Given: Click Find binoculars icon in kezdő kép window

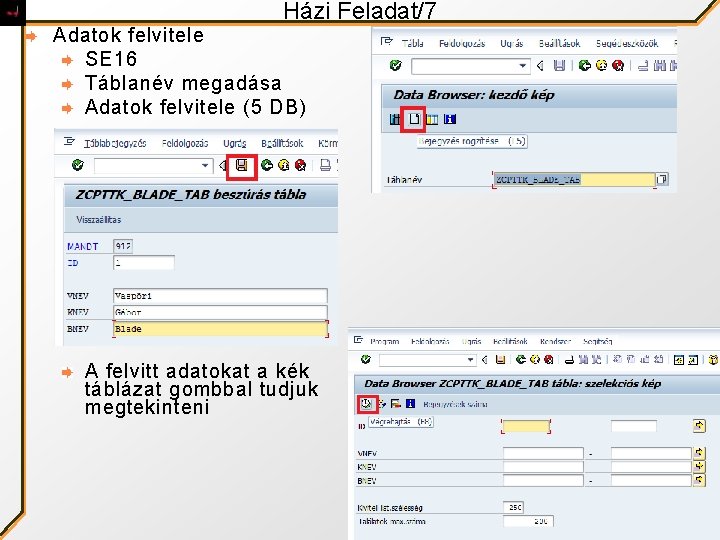Looking at the screenshot, I should [659, 66].
